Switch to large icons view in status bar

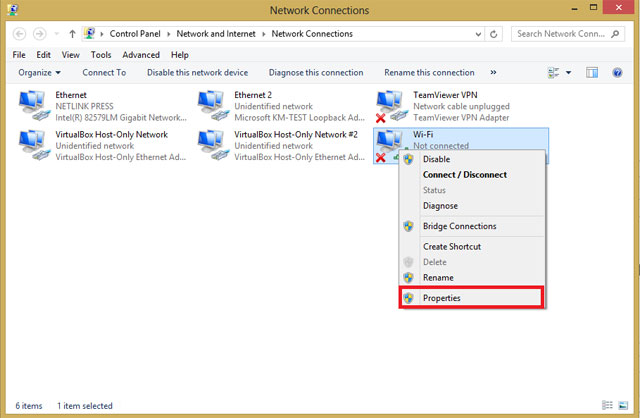click(x=623, y=405)
